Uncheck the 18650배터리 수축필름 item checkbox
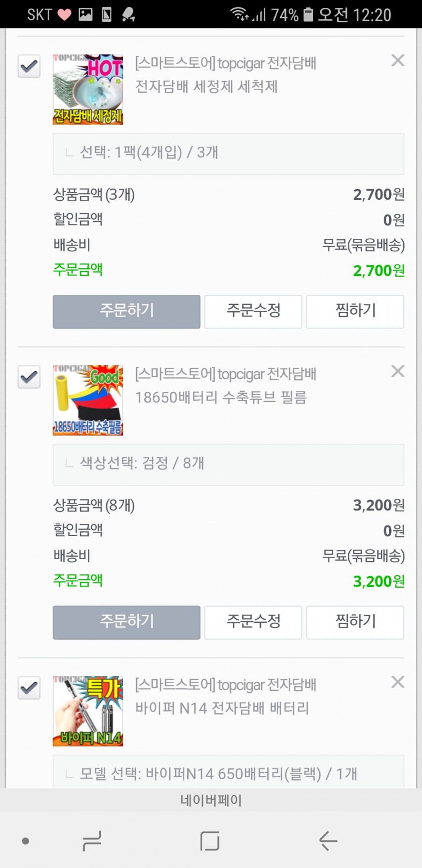 [29, 376]
